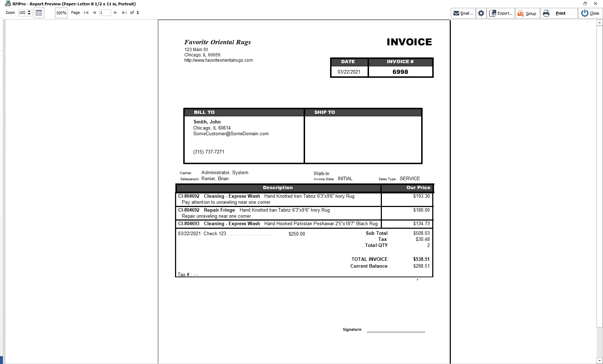Click the $193.30 price
This screenshot has width=603, height=364.
(421, 196)
